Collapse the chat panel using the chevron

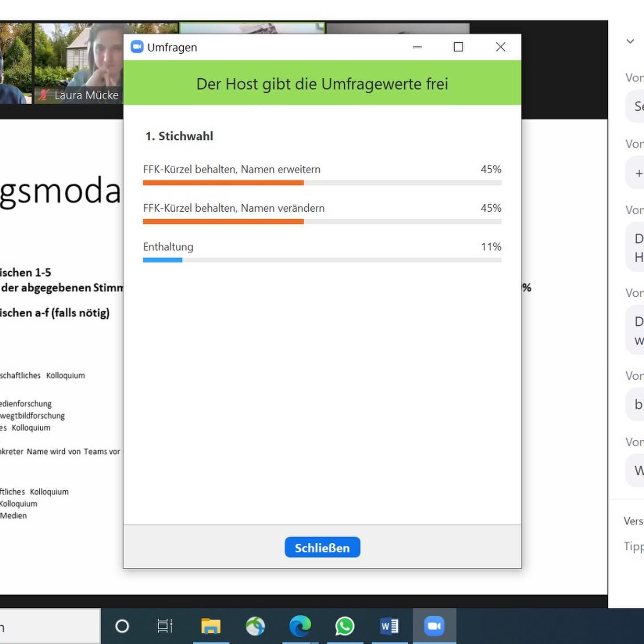point(631,41)
